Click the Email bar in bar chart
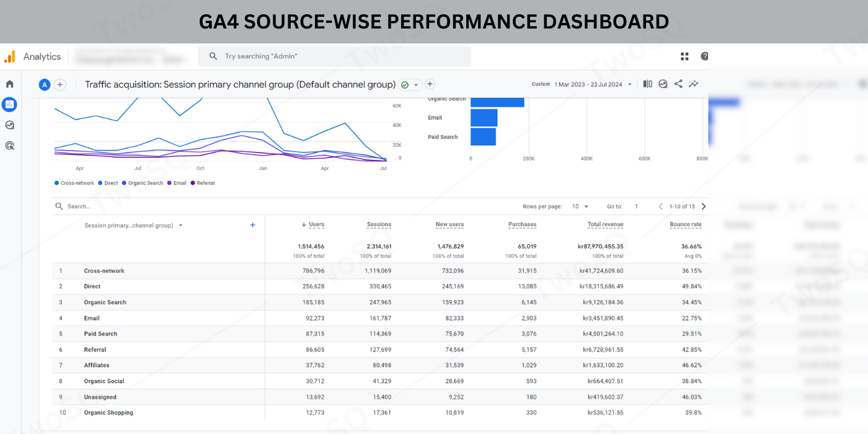Image resolution: width=868 pixels, height=434 pixels. point(484,118)
